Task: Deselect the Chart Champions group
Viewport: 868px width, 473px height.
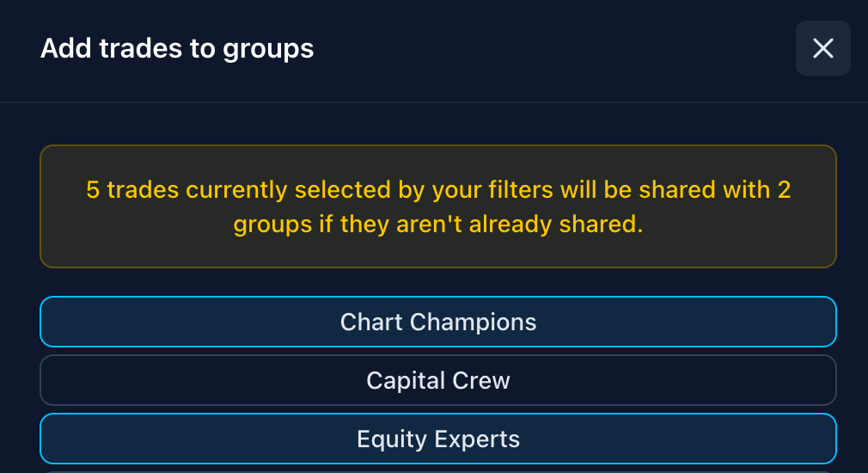Action: tap(438, 322)
